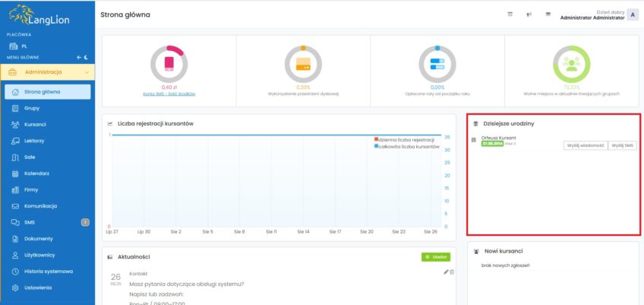Edit the Kontakt news entry with the pencil icon
The image size is (644, 305).
point(446,272)
